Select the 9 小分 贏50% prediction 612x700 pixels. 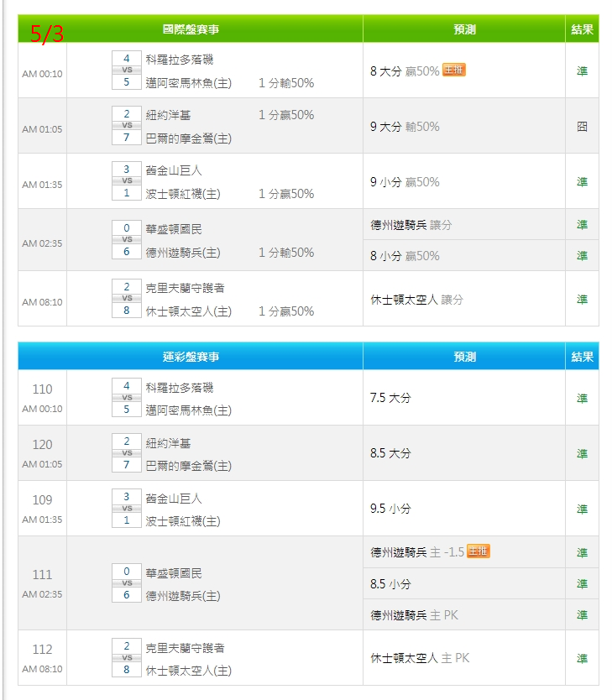[405, 182]
